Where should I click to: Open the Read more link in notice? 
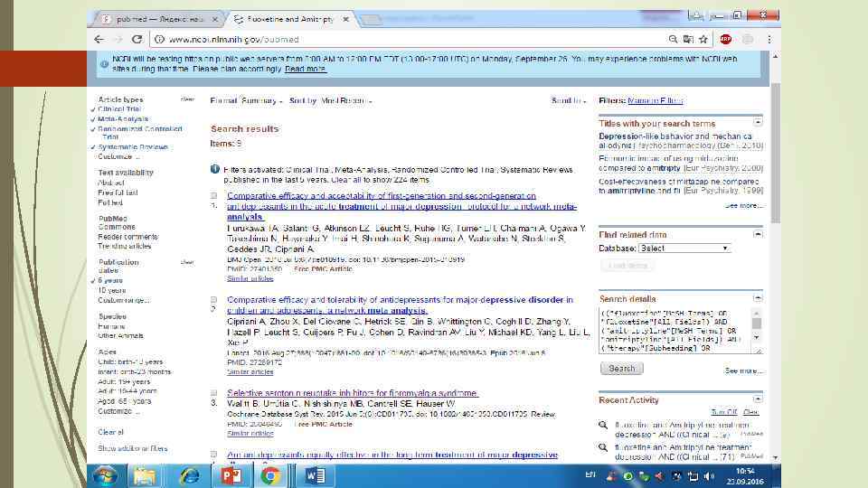click(x=305, y=69)
